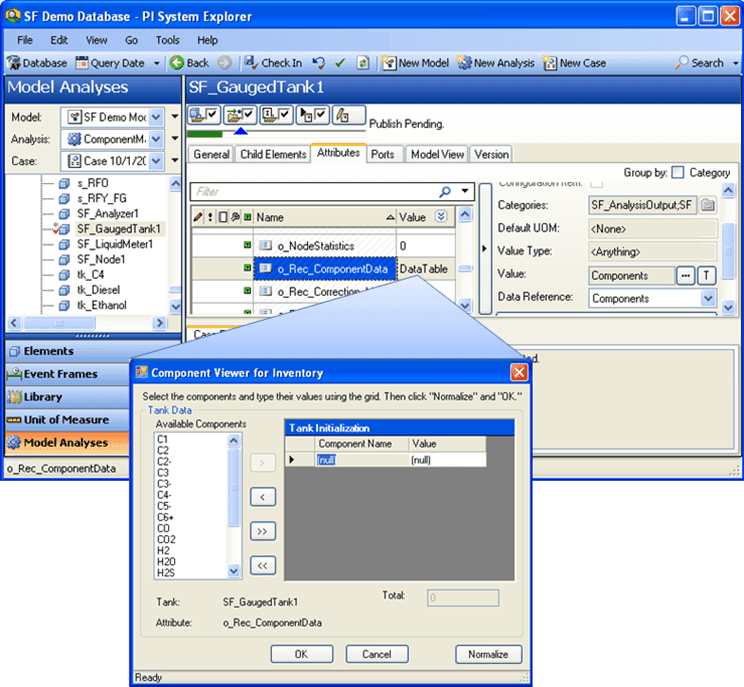Click the third analysis step icon
Screen dimensions: 744x687
click(x=276, y=115)
